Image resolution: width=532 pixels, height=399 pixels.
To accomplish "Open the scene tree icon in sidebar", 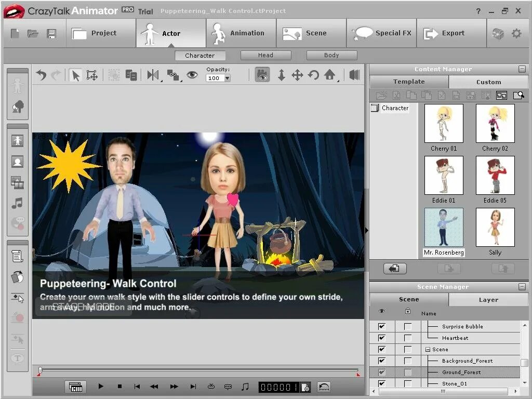I will 18,107.
